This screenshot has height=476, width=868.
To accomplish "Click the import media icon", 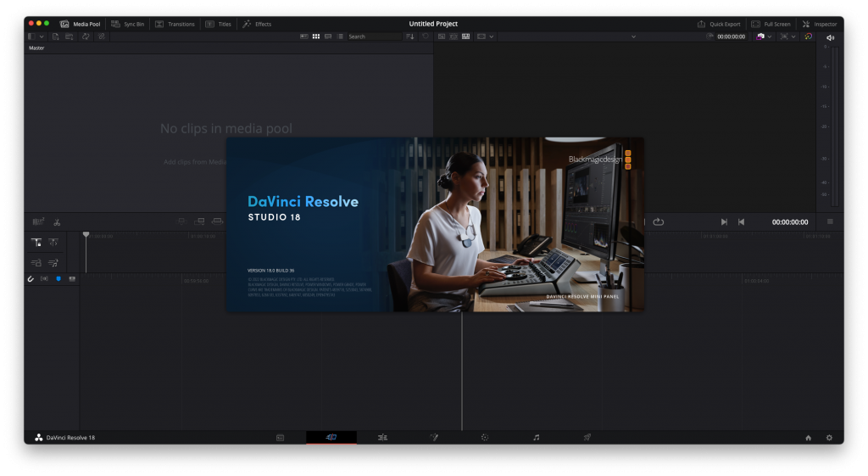I will (x=55, y=36).
